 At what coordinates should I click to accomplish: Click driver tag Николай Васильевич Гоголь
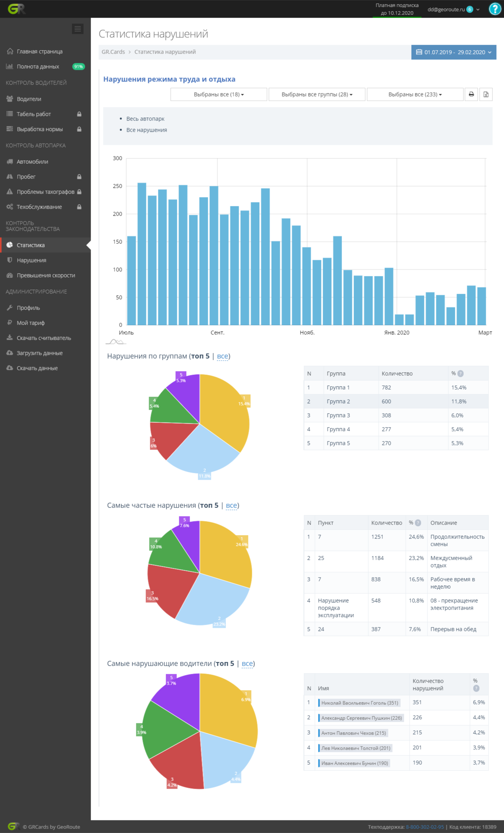click(359, 703)
